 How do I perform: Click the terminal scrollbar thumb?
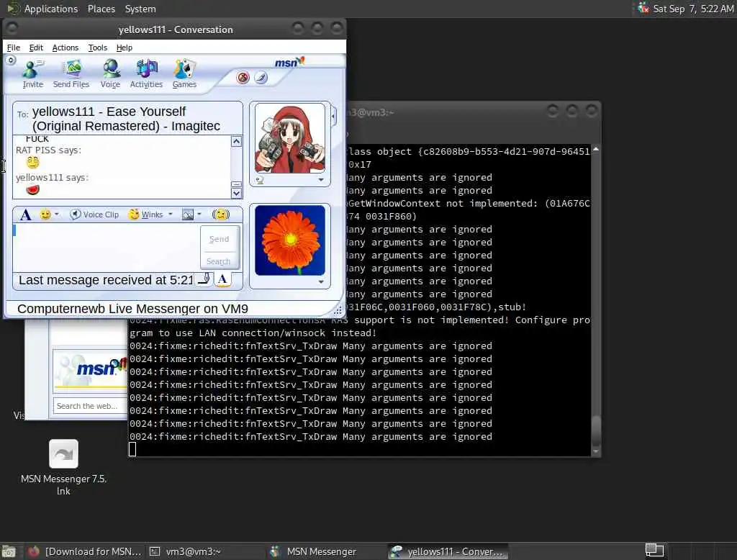point(596,431)
